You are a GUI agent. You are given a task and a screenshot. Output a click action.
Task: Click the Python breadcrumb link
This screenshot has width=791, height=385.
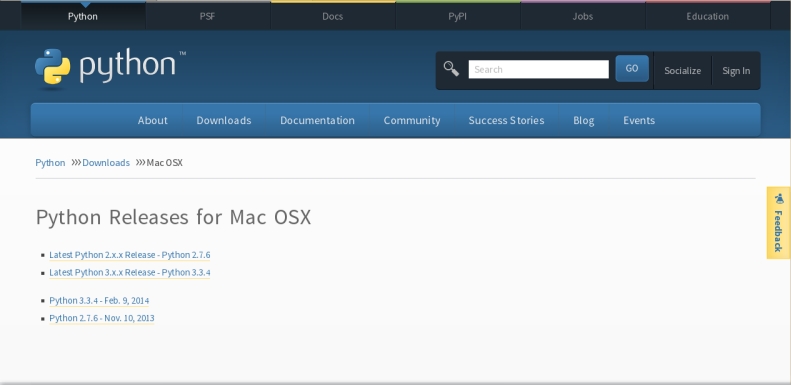50,162
